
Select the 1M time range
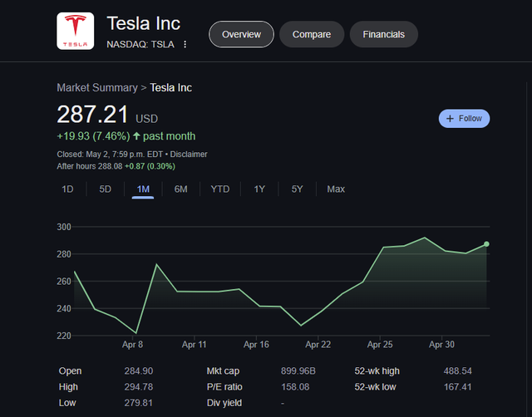point(143,189)
